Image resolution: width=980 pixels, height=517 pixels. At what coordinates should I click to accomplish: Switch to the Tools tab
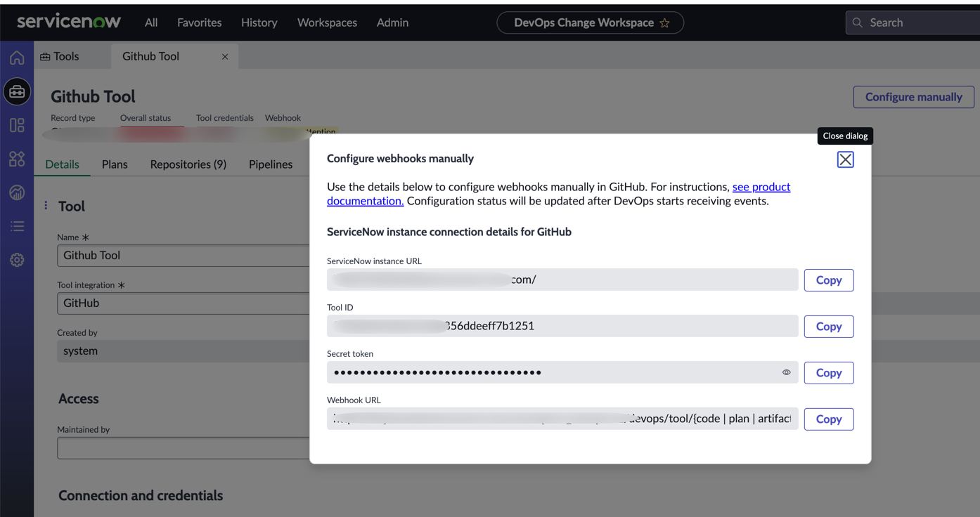(x=60, y=56)
